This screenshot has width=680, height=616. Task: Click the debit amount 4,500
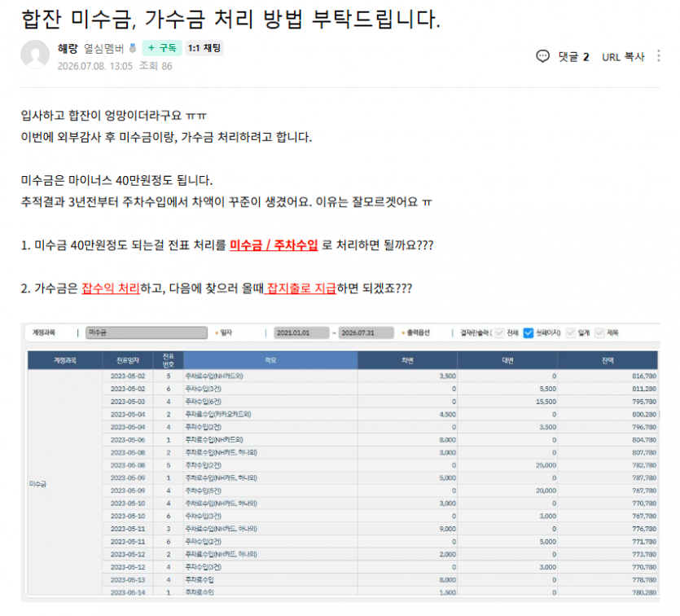click(448, 414)
